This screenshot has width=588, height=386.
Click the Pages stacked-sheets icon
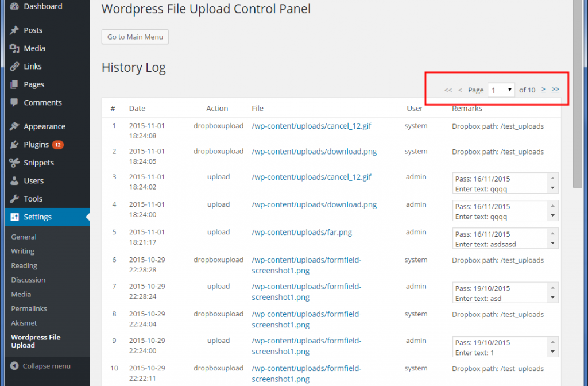pyautogui.click(x=14, y=84)
